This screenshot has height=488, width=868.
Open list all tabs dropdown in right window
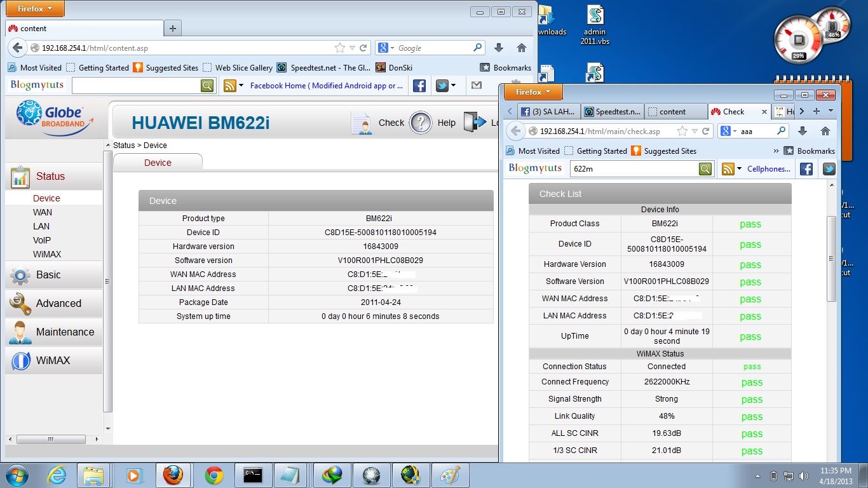[830, 111]
